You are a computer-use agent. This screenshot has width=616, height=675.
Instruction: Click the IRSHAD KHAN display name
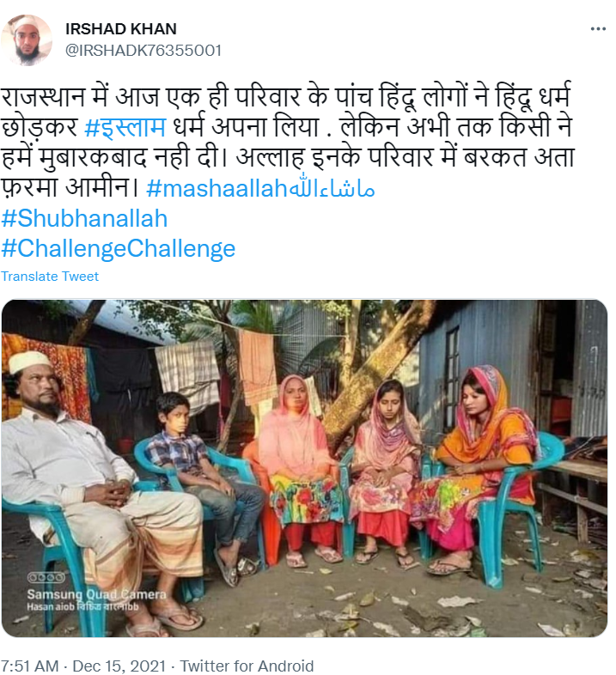(120, 29)
